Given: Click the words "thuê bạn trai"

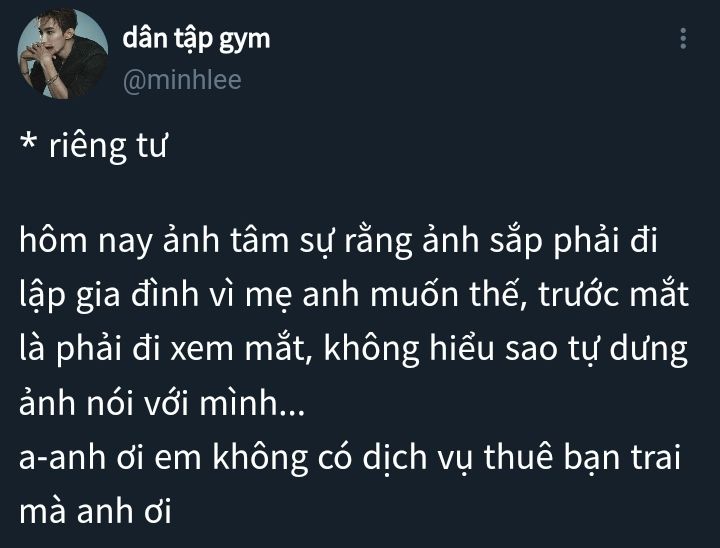Looking at the screenshot, I should click(582, 458).
